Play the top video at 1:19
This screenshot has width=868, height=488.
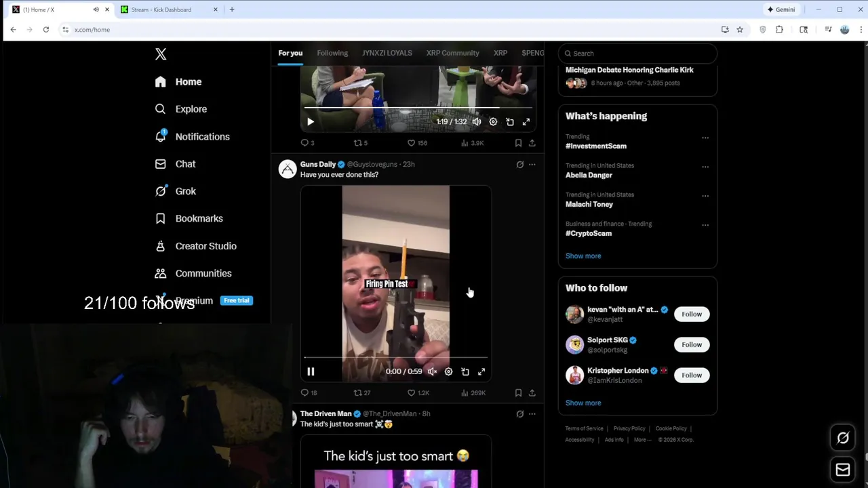[311, 122]
